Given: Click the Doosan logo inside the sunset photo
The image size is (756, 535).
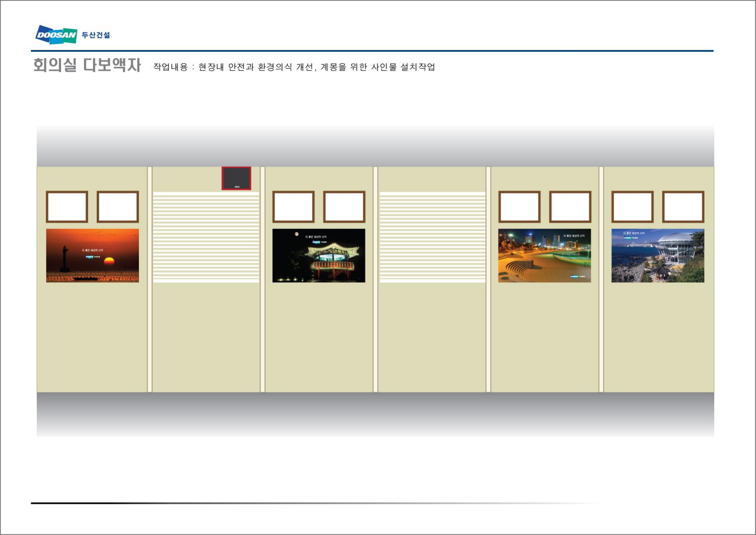Looking at the screenshot, I should pyautogui.click(x=89, y=257).
